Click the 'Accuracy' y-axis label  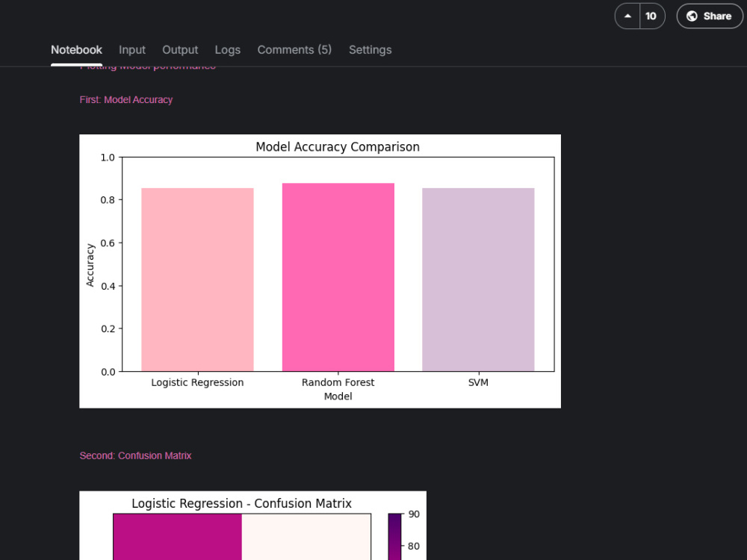coord(90,265)
